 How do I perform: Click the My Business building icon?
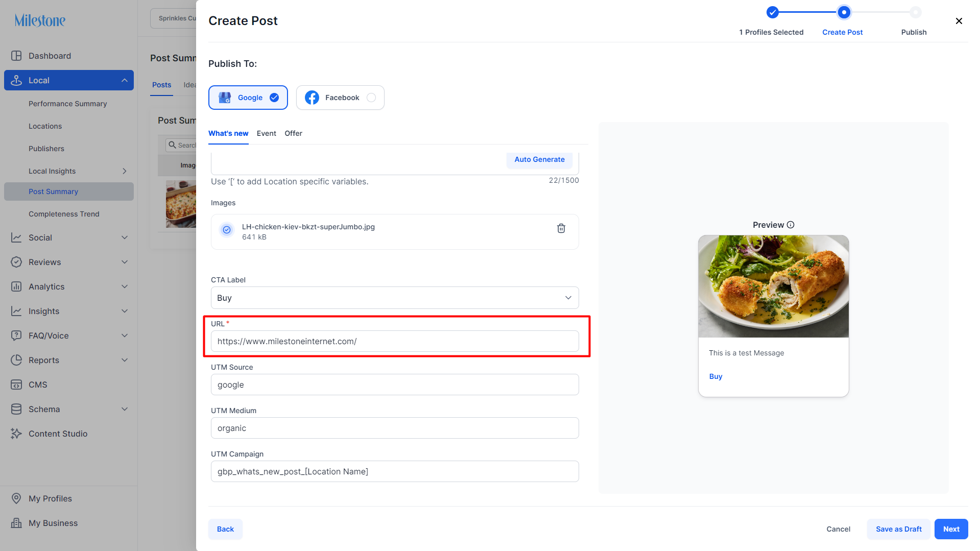point(16,523)
